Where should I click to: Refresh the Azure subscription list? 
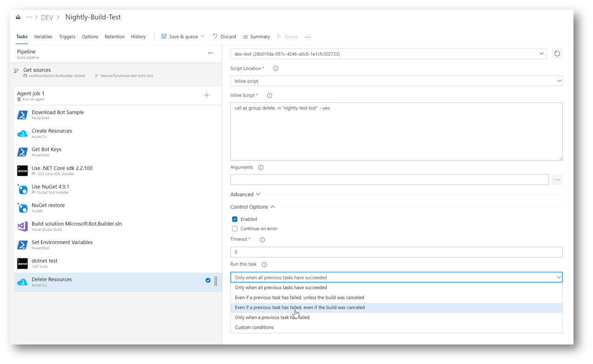pyautogui.click(x=557, y=53)
